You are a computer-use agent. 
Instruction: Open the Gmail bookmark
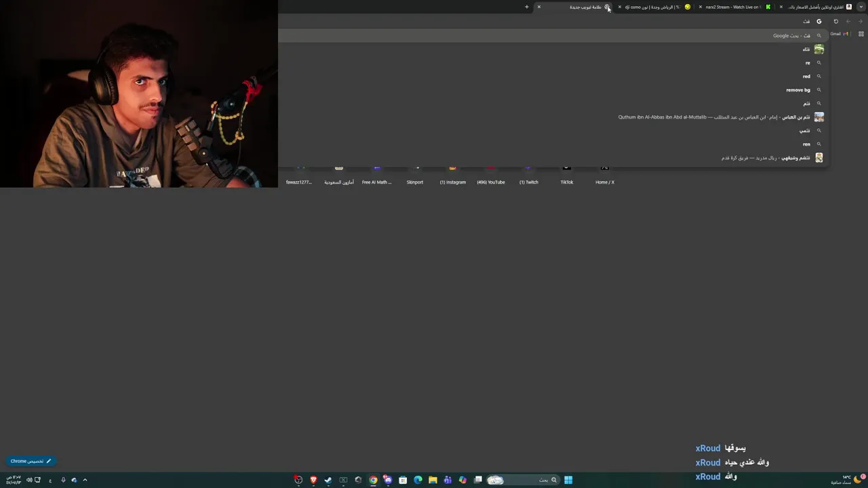coord(840,34)
